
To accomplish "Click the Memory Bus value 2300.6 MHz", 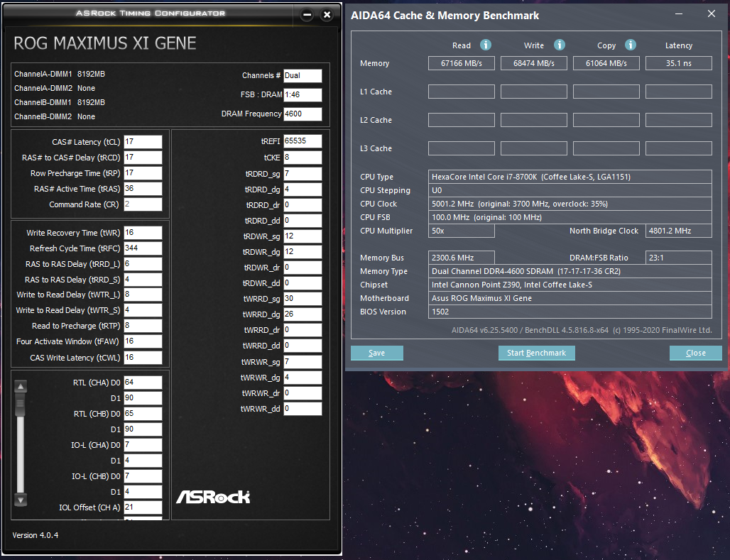I will [x=462, y=258].
